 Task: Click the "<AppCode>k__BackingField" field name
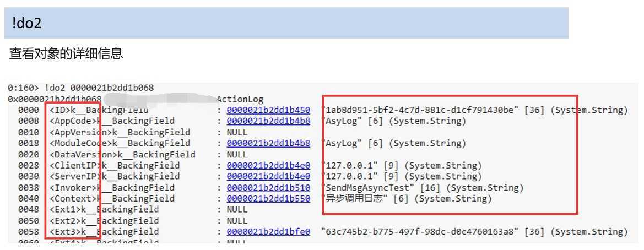112,121
